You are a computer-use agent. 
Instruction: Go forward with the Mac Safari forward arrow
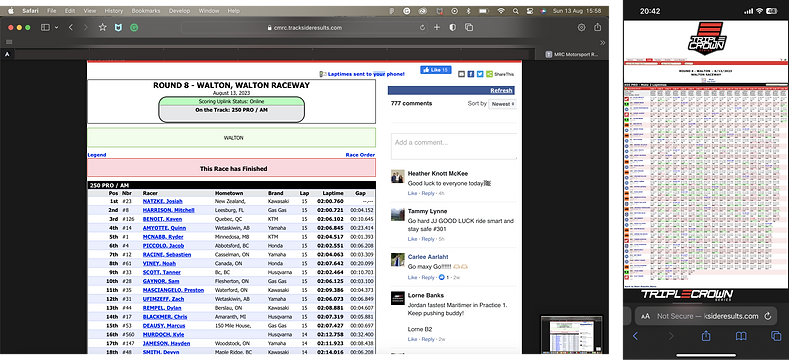[86, 28]
